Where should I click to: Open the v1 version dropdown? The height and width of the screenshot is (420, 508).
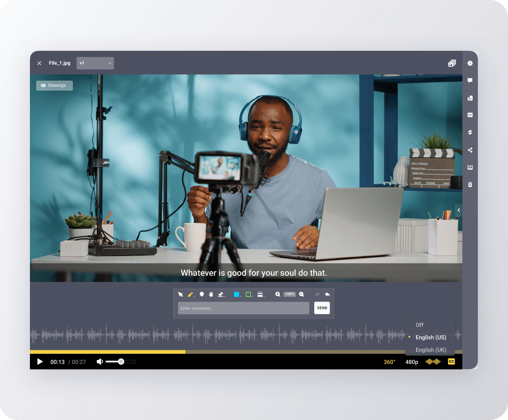pyautogui.click(x=95, y=63)
